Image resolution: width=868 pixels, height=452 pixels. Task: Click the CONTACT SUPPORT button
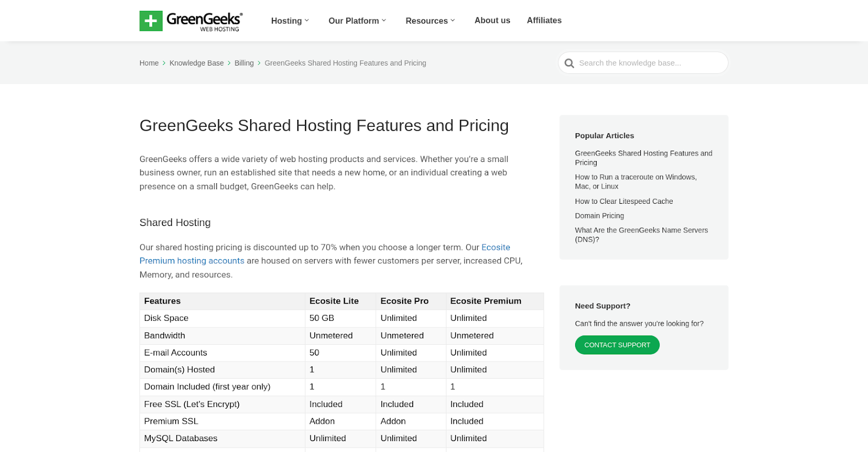(617, 345)
